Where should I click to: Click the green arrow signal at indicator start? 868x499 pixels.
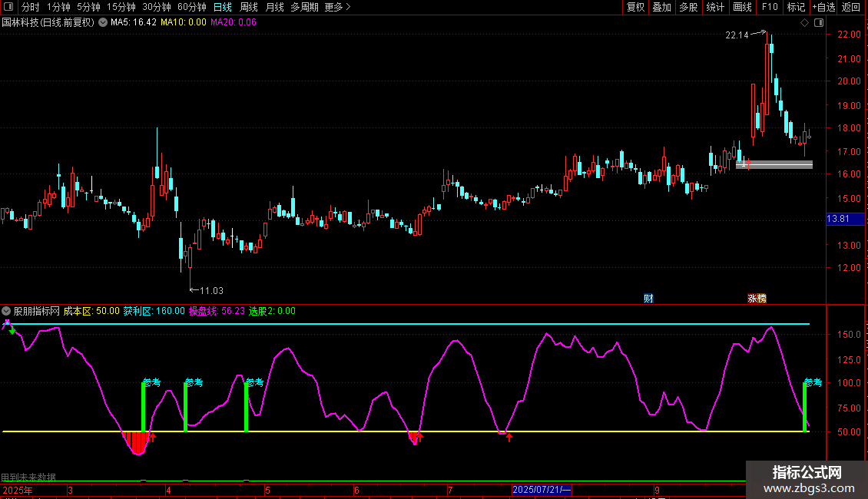pyautogui.click(x=12, y=331)
